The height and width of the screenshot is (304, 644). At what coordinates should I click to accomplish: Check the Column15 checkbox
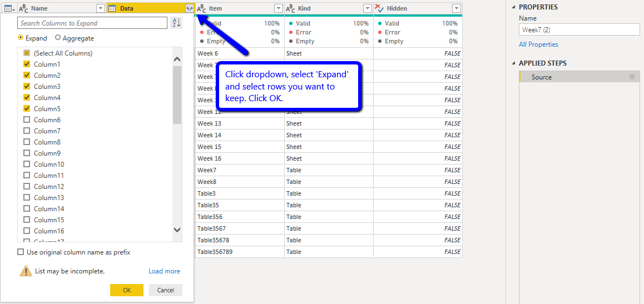(27, 219)
